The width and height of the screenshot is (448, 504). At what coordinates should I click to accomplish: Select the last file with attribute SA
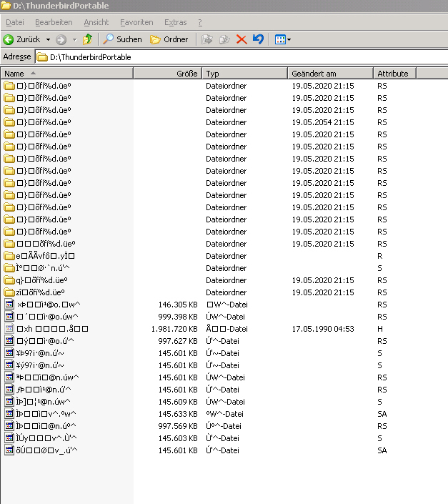click(x=41, y=450)
